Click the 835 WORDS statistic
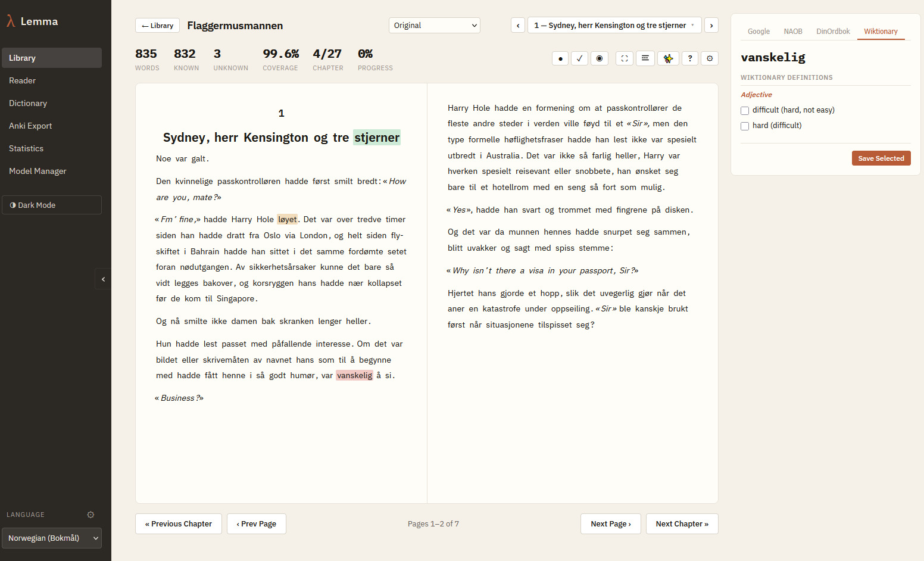Viewport: 924px width, 561px height. [x=147, y=60]
